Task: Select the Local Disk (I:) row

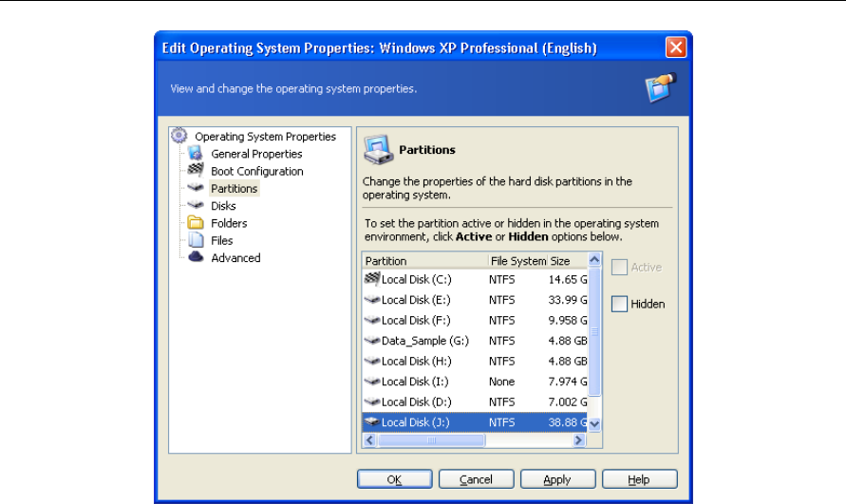Action: click(475, 382)
